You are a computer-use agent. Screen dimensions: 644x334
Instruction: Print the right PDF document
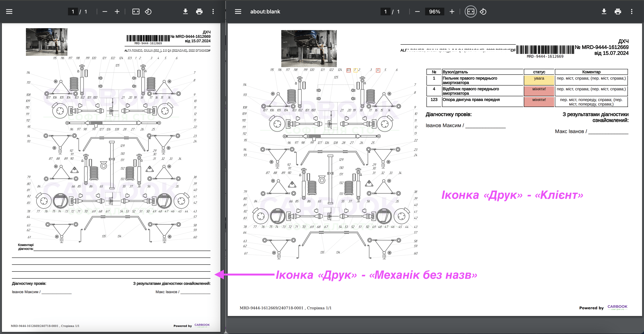618,12
